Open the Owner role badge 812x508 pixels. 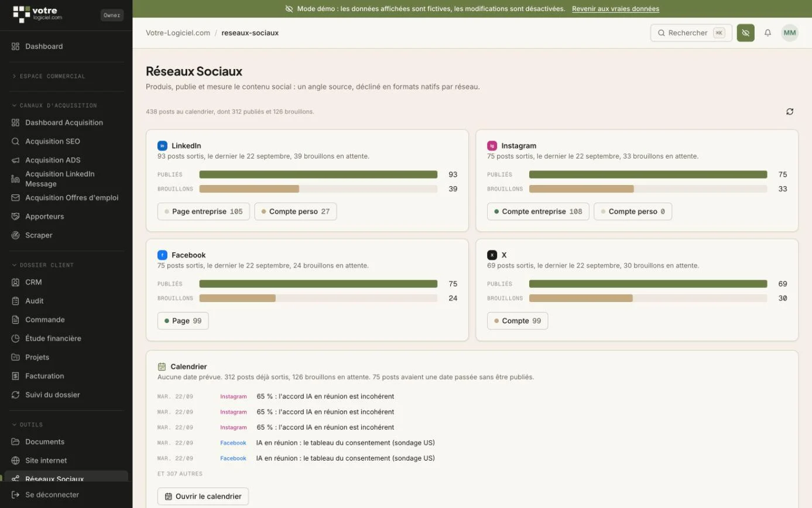(x=112, y=15)
